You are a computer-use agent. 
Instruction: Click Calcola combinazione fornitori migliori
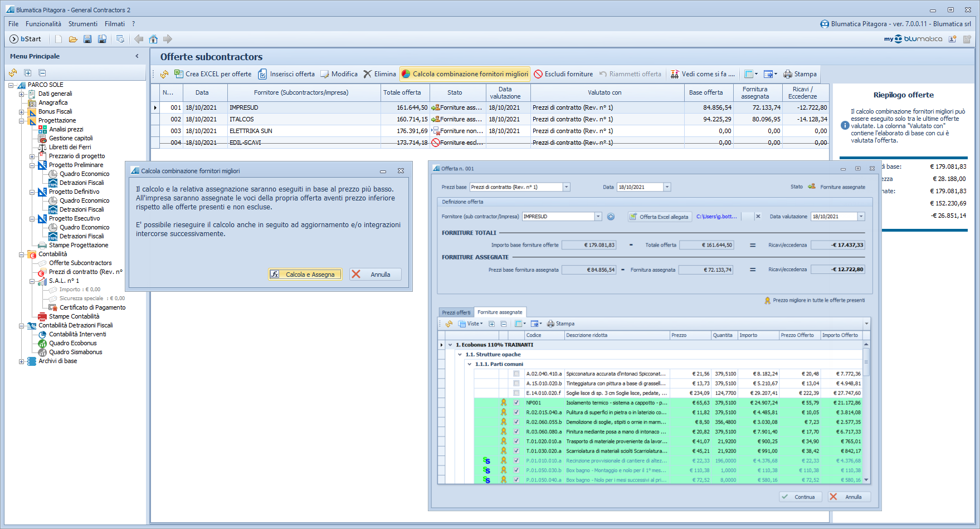(465, 74)
